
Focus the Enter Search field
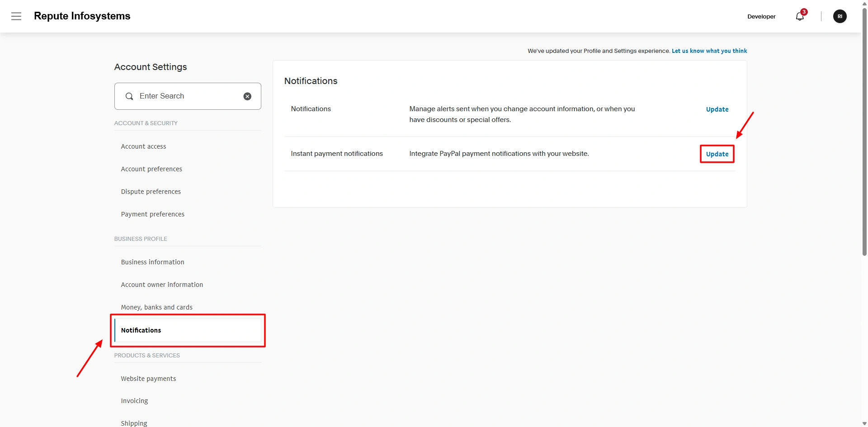[188, 96]
